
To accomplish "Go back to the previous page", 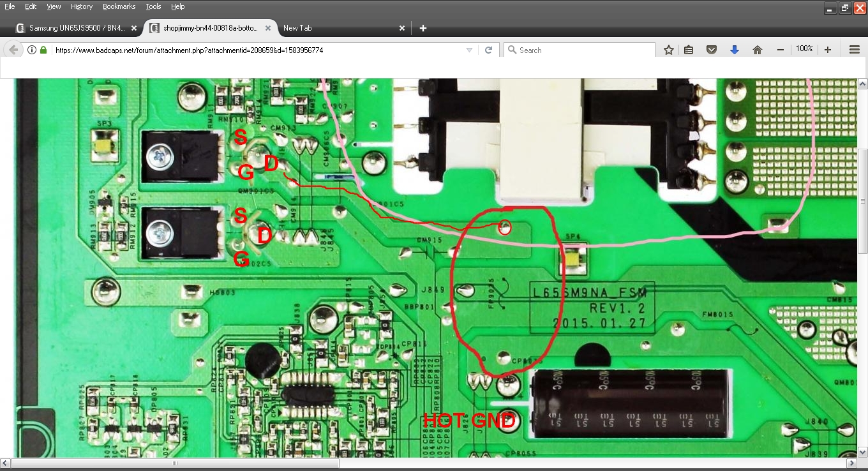I will [14, 50].
